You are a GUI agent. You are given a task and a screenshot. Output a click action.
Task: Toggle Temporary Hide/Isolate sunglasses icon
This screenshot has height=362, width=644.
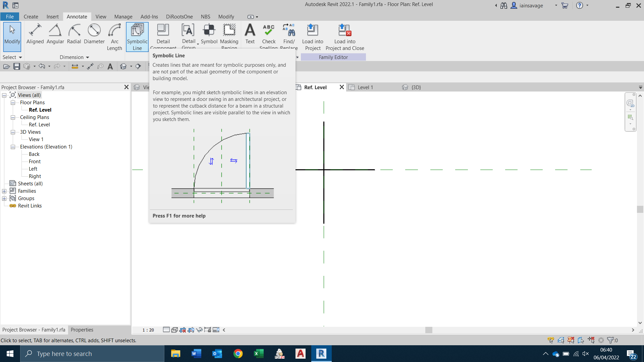coord(199,330)
